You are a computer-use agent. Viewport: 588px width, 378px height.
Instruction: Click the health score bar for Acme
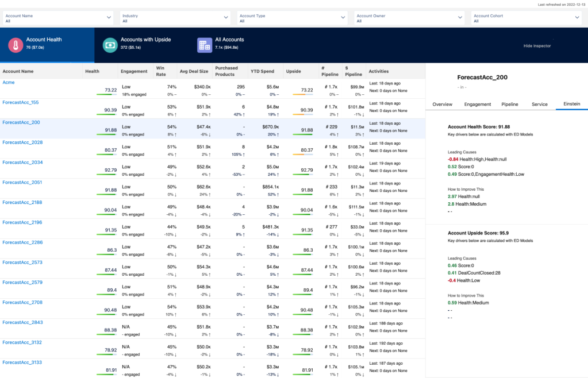point(106,93)
